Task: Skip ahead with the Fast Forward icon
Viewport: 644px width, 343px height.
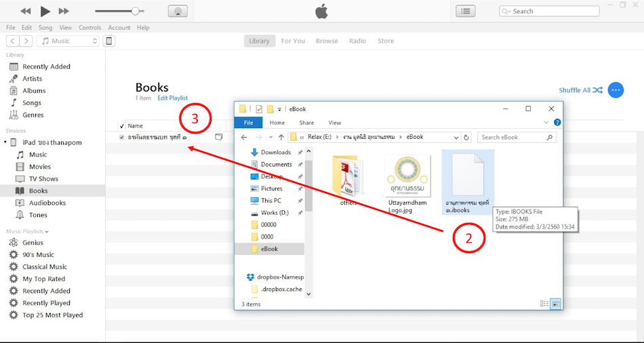Action: (64, 11)
